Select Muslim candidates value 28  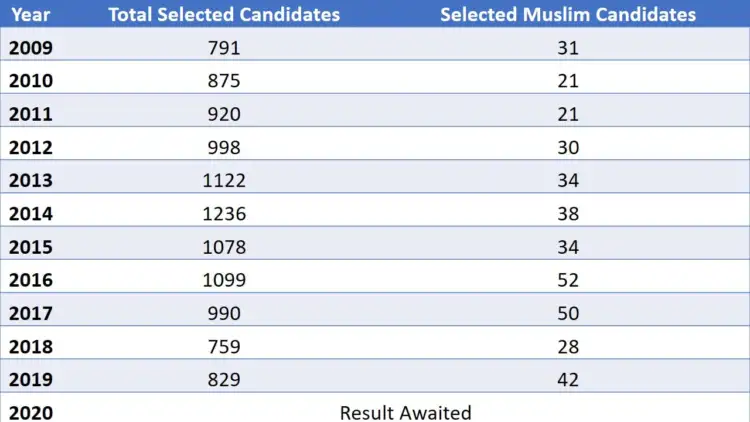coord(568,347)
